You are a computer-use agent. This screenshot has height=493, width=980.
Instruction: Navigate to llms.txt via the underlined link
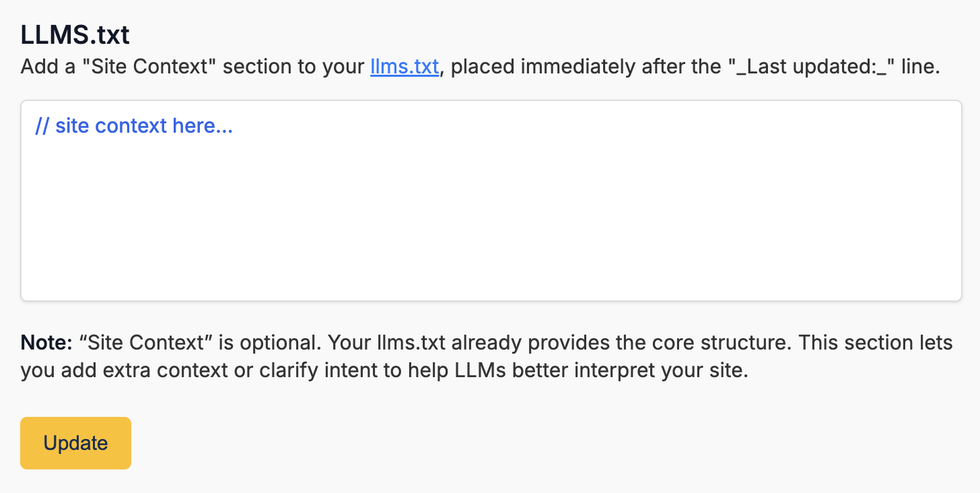pos(404,66)
